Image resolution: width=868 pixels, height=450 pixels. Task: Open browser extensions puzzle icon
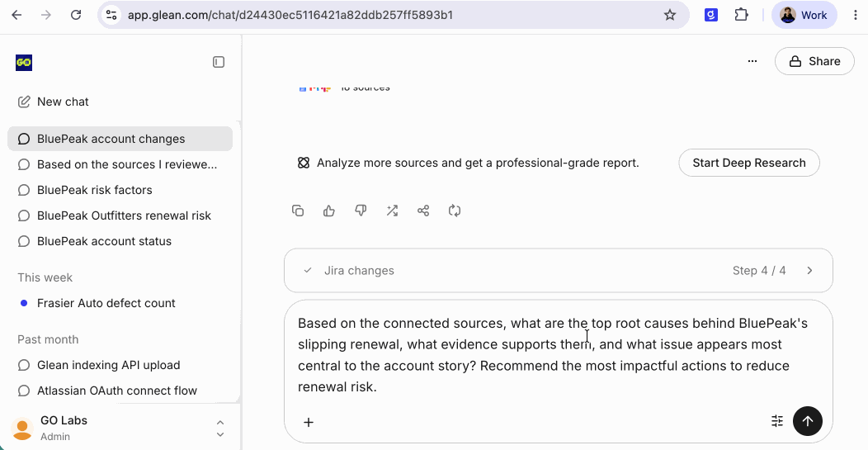pos(741,15)
